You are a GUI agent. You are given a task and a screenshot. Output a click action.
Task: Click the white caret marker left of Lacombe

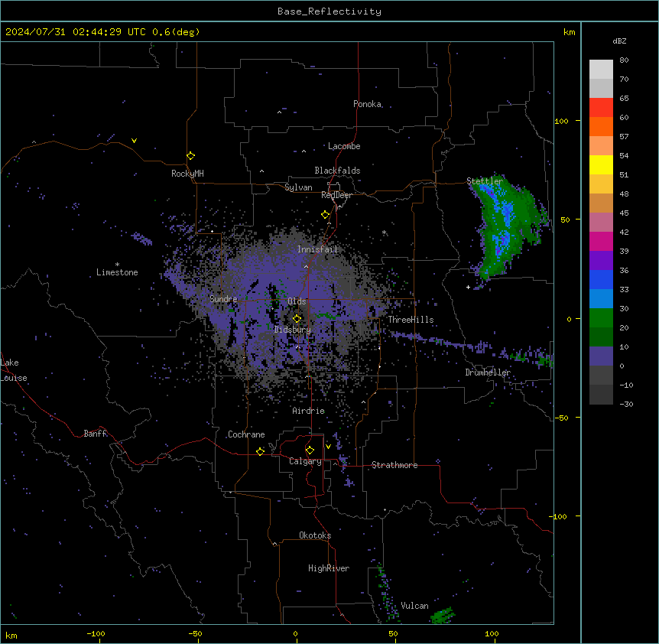coord(304,151)
